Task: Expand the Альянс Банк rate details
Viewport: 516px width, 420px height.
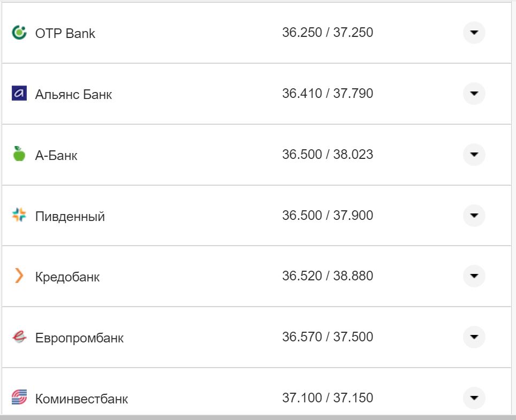Action: pyautogui.click(x=474, y=94)
